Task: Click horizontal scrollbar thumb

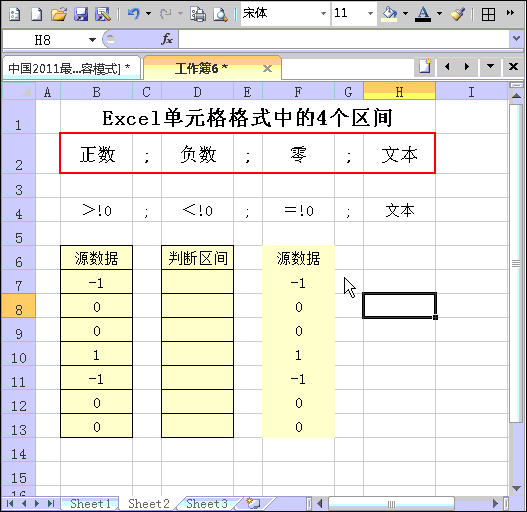Action: [392, 503]
